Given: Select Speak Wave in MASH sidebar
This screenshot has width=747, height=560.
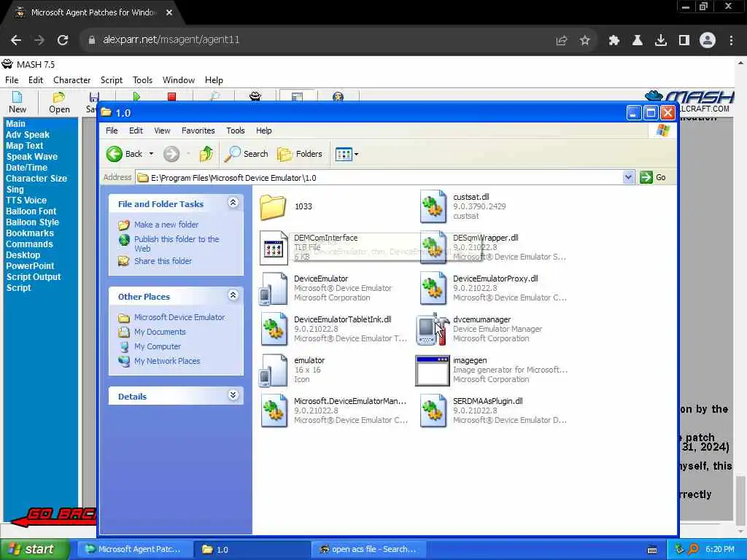Looking at the screenshot, I should [x=32, y=157].
